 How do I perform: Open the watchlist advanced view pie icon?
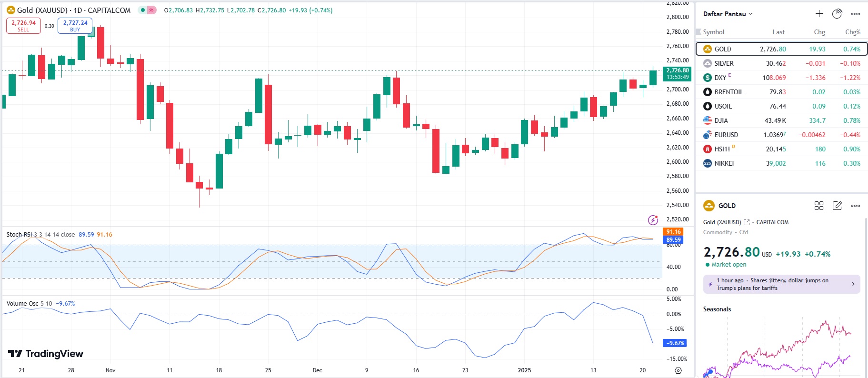tap(837, 14)
